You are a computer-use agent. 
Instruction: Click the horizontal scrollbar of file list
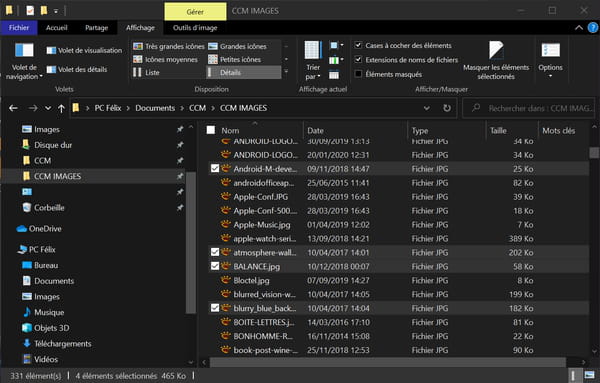(387, 362)
